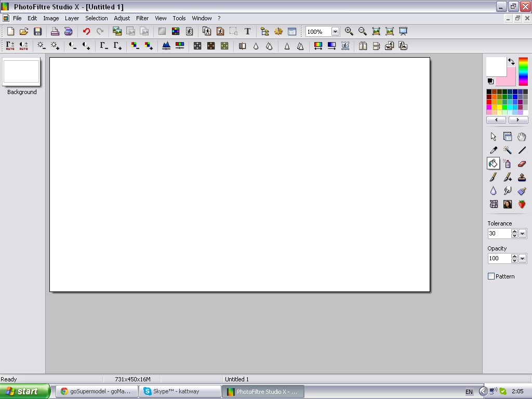The width and height of the screenshot is (532, 399).
Task: Open the Opacity value dropdown
Action: tap(522, 259)
